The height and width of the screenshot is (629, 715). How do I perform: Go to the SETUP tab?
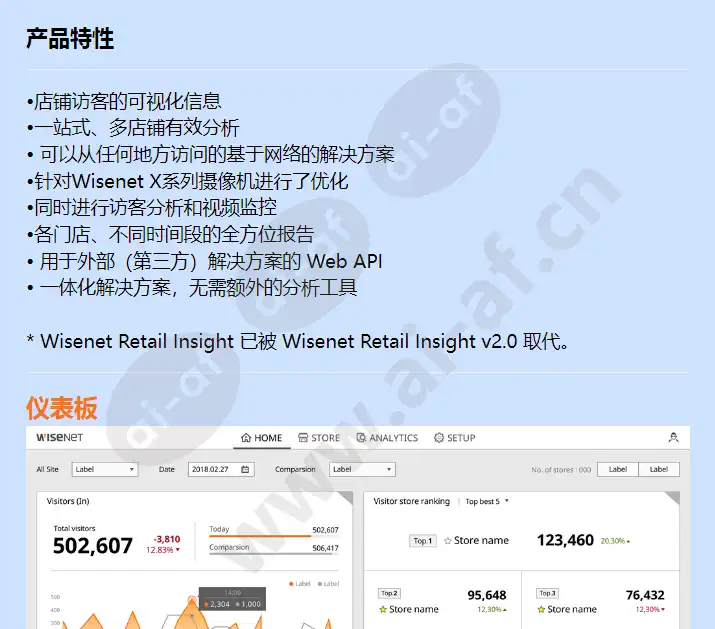[x=455, y=438]
